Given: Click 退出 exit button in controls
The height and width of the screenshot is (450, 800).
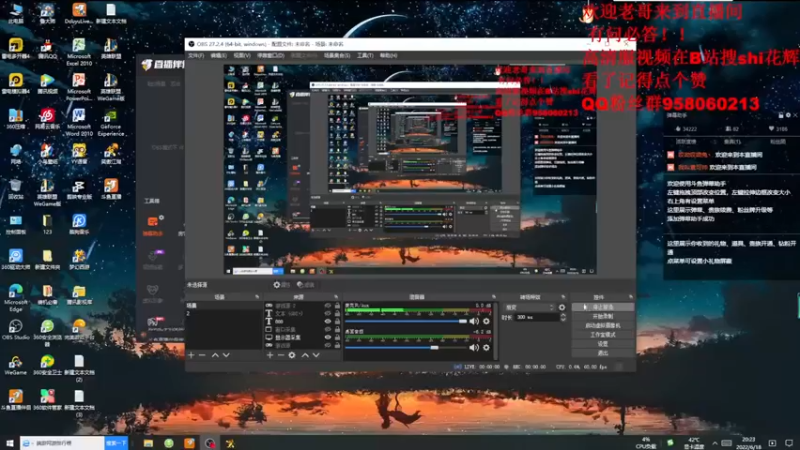Looking at the screenshot, I should [x=603, y=353].
